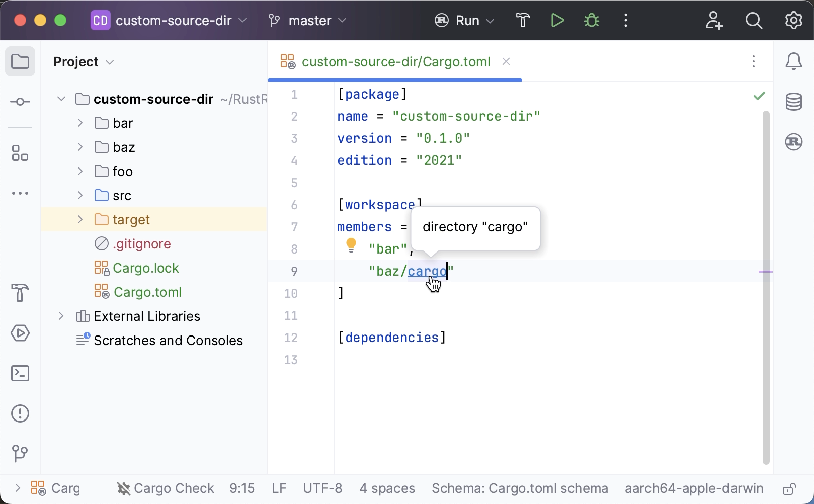Viewport: 814px width, 504px height.
Task: Start debugging with the bug icon
Action: [x=591, y=20]
